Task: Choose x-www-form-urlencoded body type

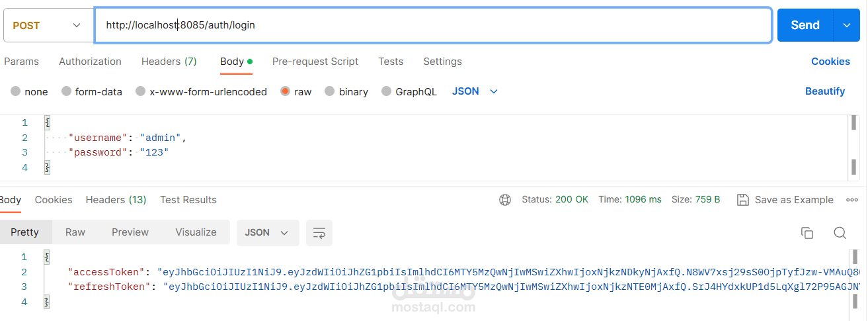Action: tap(140, 91)
